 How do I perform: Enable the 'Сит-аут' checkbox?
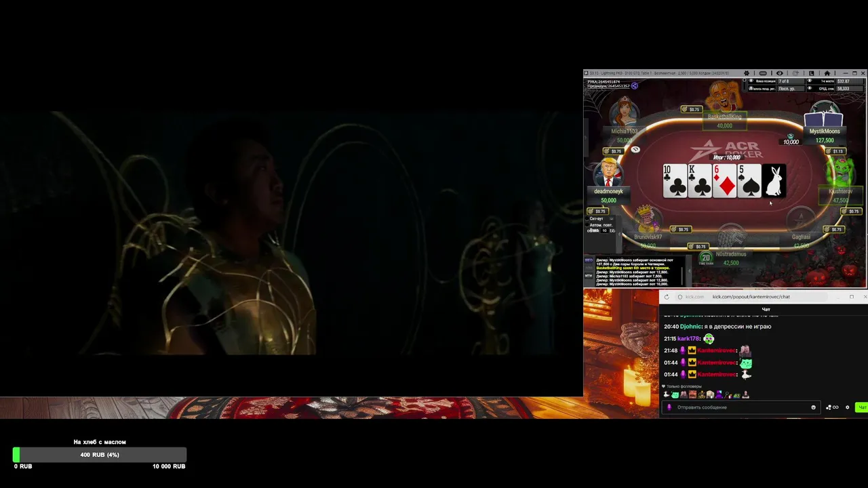[587, 219]
